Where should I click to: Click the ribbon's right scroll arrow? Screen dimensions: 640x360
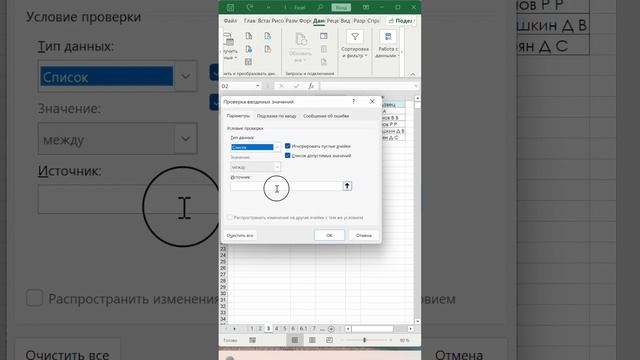[402, 52]
